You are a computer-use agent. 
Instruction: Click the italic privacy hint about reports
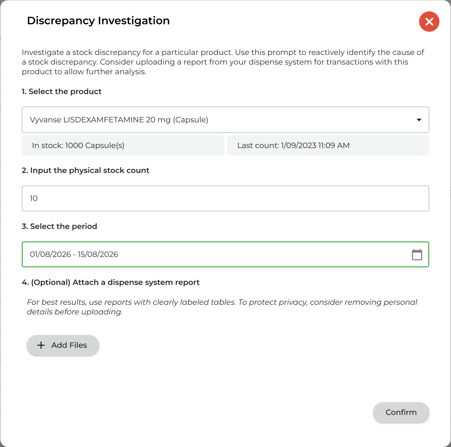(x=222, y=307)
